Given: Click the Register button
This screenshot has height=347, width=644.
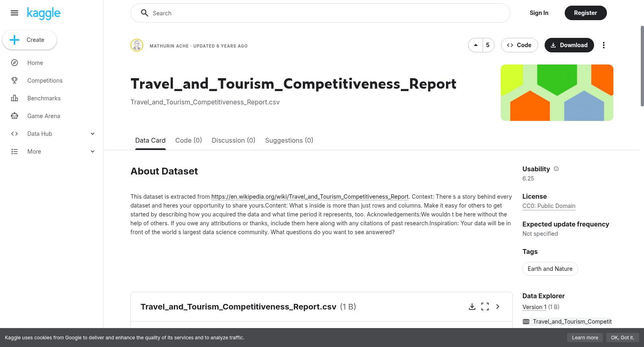Looking at the screenshot, I should coord(586,13).
